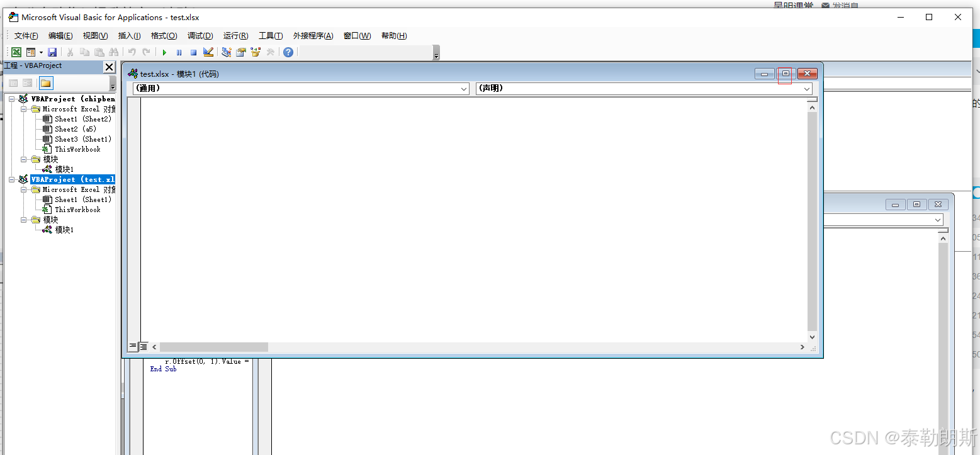Collapse the 模块 folder under chipben project
Image resolution: width=980 pixels, height=455 pixels.
point(24,159)
